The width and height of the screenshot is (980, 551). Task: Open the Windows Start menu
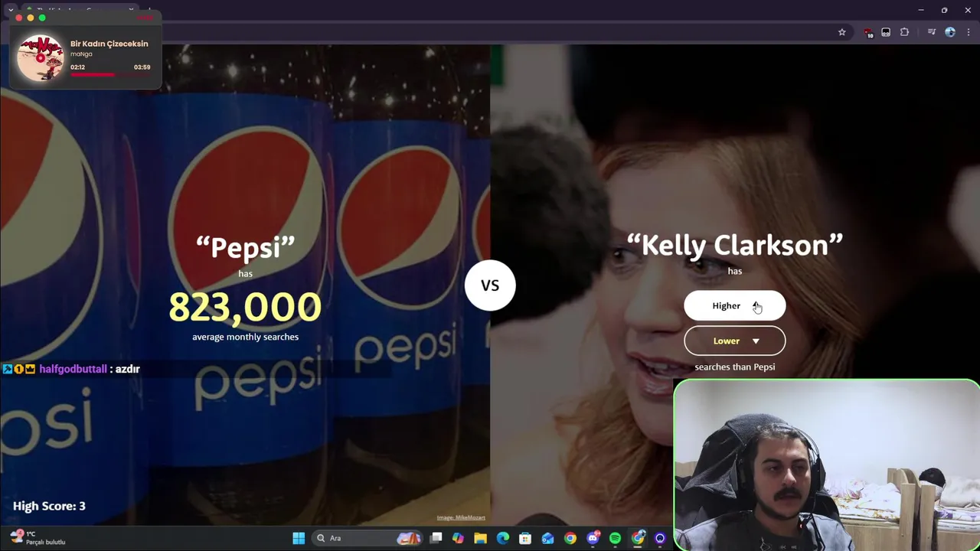click(x=299, y=538)
